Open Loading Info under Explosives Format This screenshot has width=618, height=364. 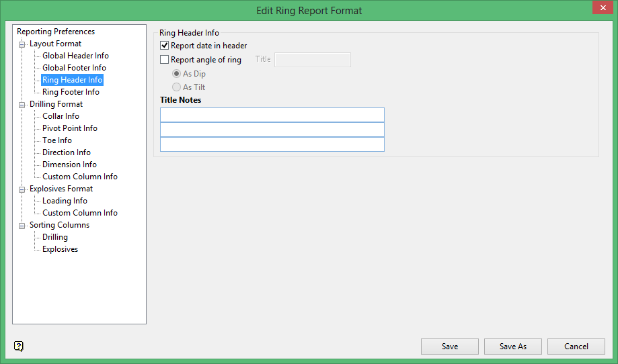coord(65,201)
